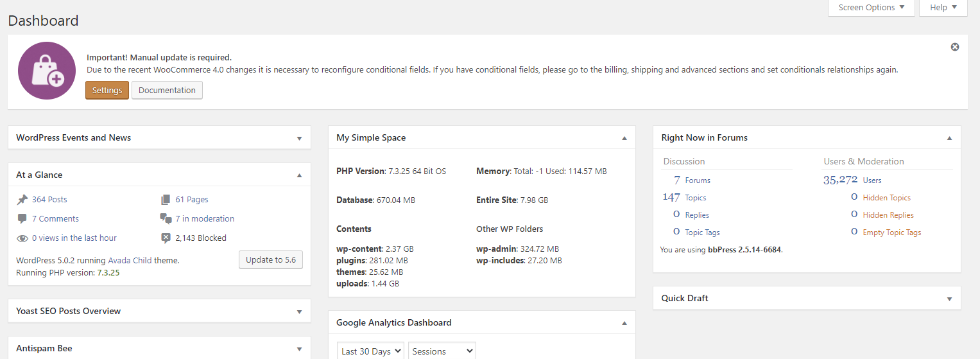Collapse the Google Analytics Dashboard widget
The width and height of the screenshot is (980, 359).
coord(624,323)
